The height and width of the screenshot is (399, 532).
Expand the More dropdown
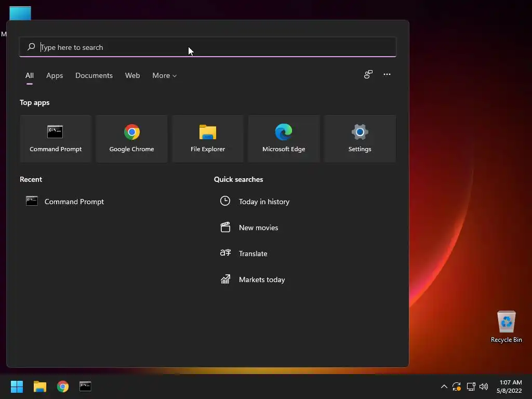coord(165,76)
